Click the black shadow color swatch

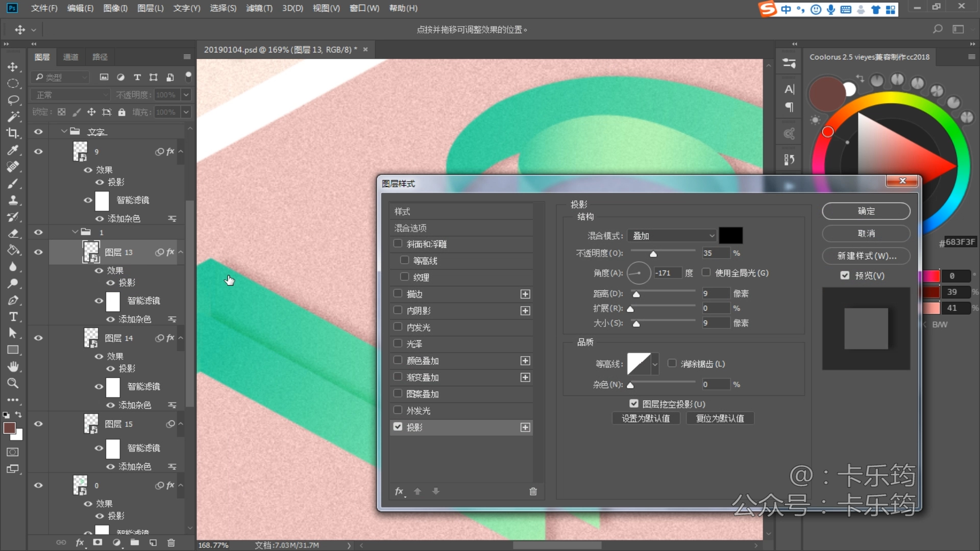coord(730,236)
